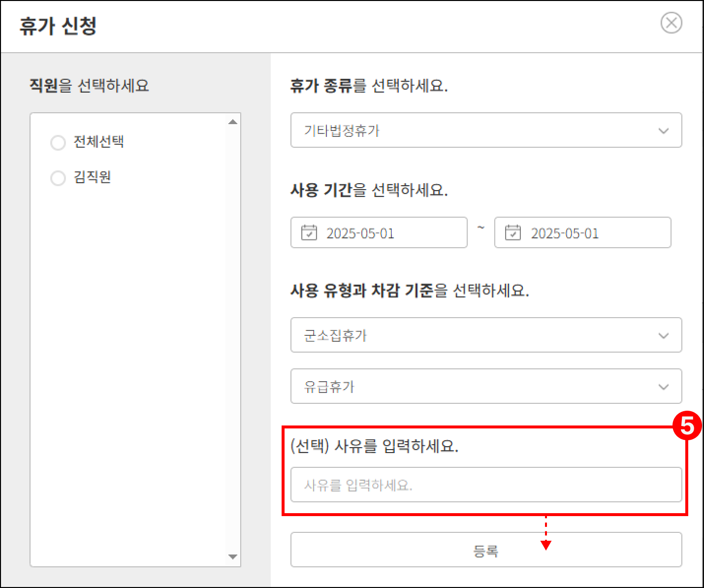Click the start date calendar icon
This screenshot has height=588, width=704.
point(309,232)
